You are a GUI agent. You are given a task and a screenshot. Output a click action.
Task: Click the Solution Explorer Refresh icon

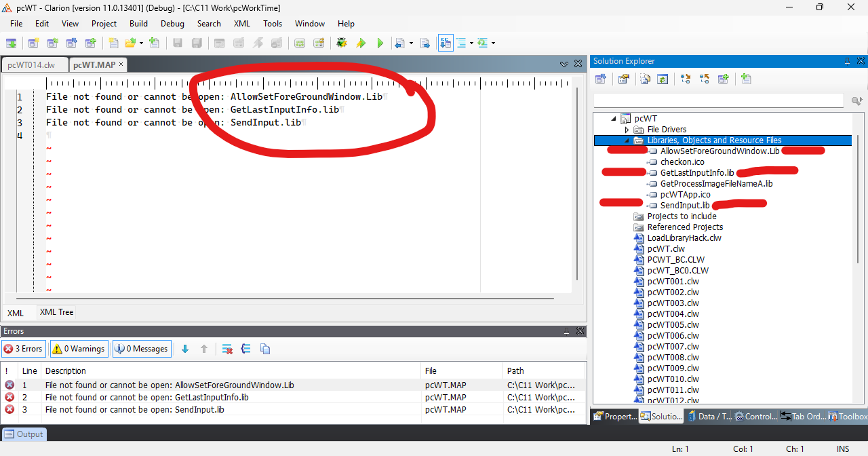point(663,79)
